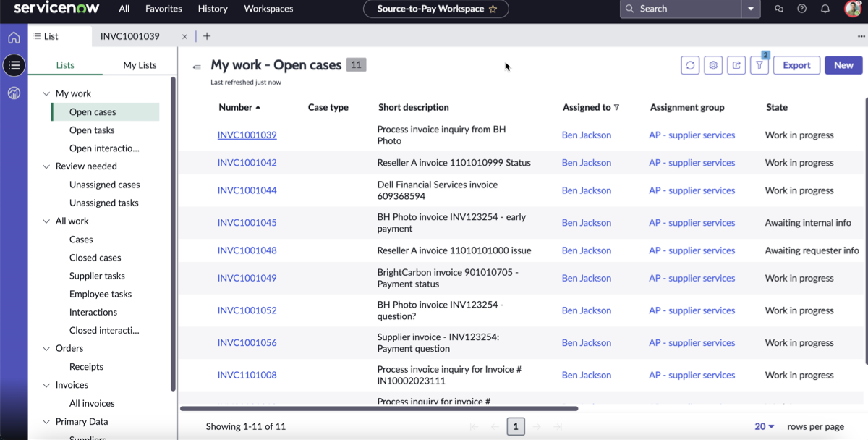Select Employee tasks list
This screenshot has width=868, height=440.
click(101, 294)
